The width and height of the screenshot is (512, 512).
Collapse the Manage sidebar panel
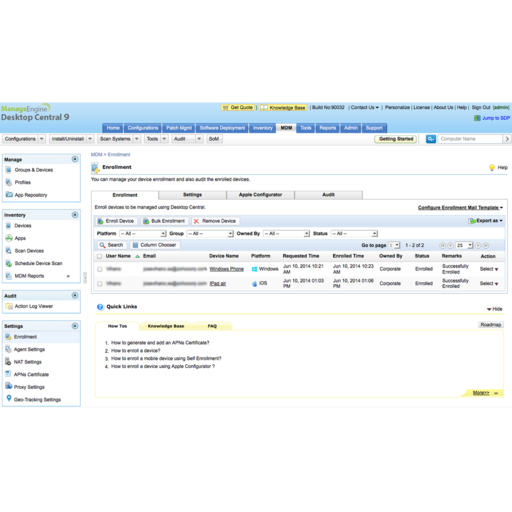[75, 159]
